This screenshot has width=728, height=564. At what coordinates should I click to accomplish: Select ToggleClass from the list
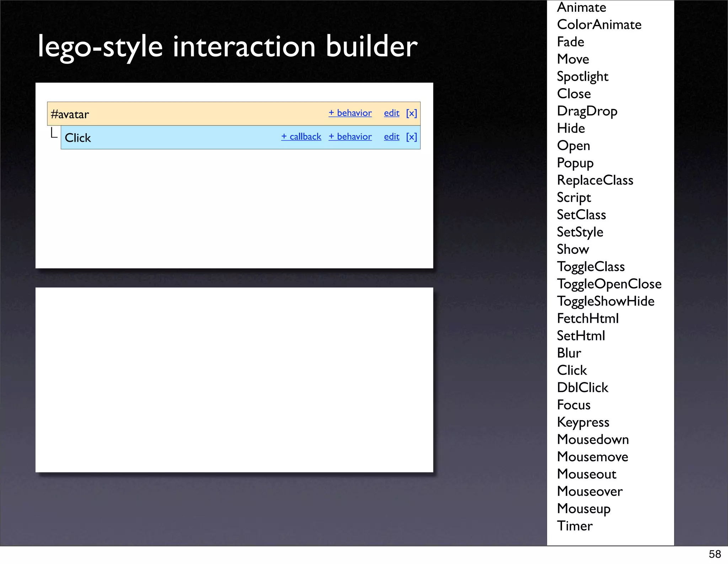point(591,267)
